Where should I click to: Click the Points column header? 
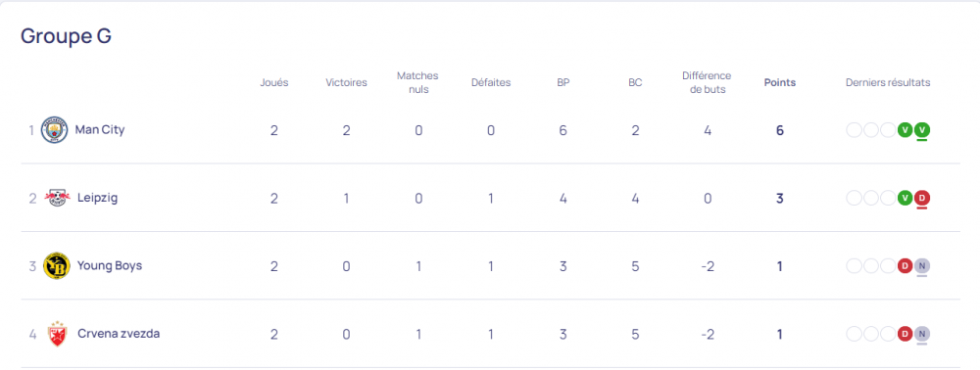click(x=780, y=82)
